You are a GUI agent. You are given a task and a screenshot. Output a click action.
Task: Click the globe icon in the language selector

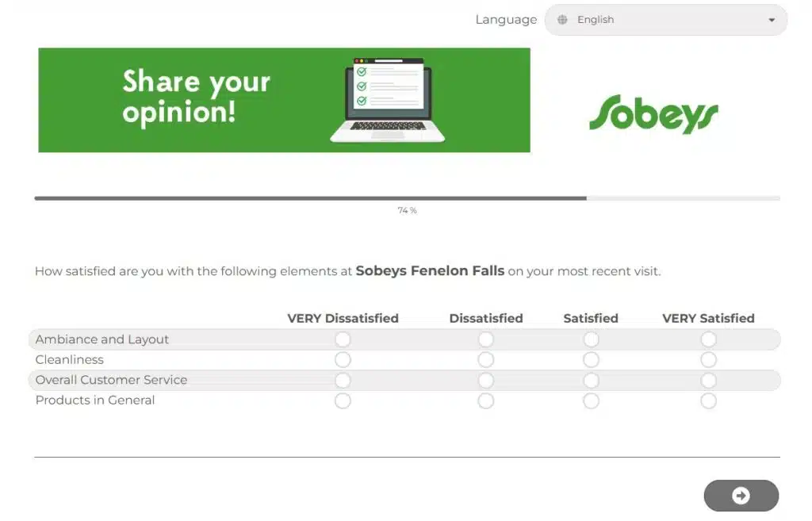562,20
